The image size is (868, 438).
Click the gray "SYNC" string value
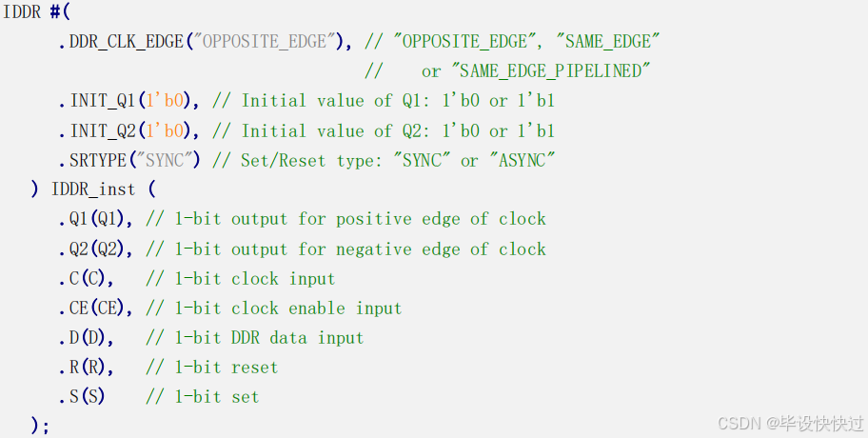(165, 160)
